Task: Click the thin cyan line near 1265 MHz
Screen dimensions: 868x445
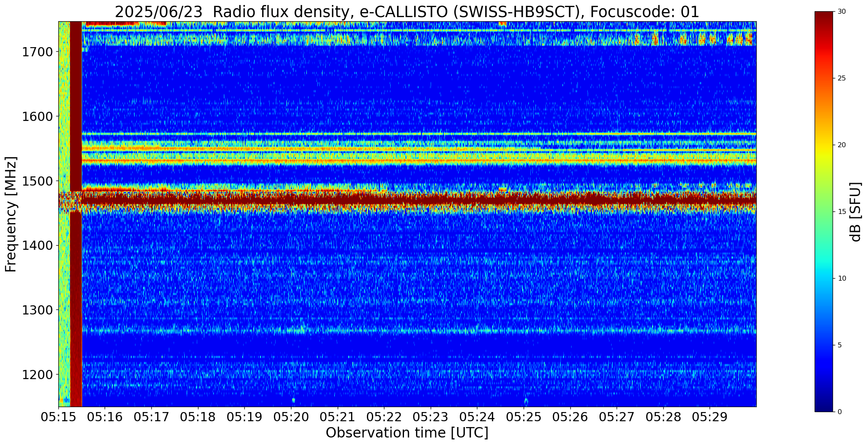Action: [x=419, y=332]
